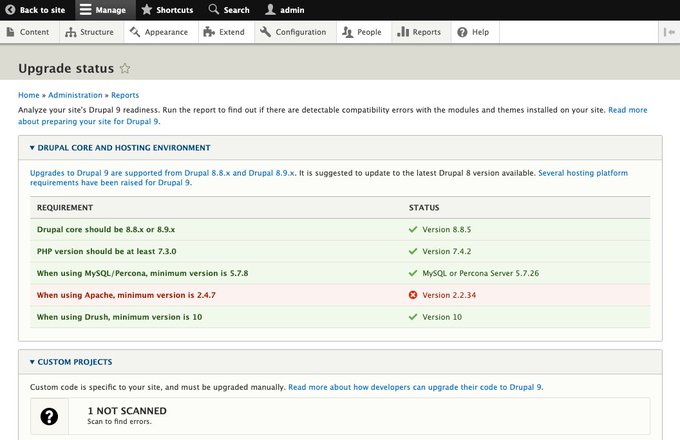
Task: Open the Structure menu item
Action: click(92, 32)
